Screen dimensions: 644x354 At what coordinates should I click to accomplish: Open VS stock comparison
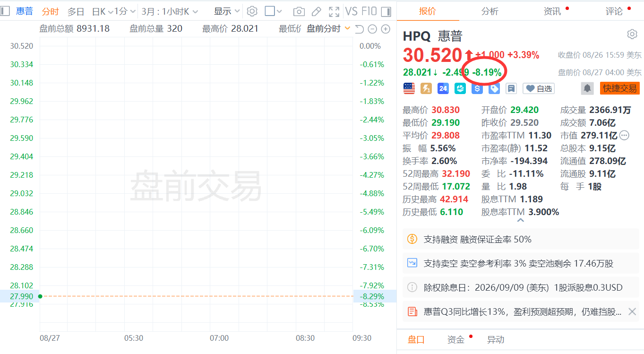(351, 11)
